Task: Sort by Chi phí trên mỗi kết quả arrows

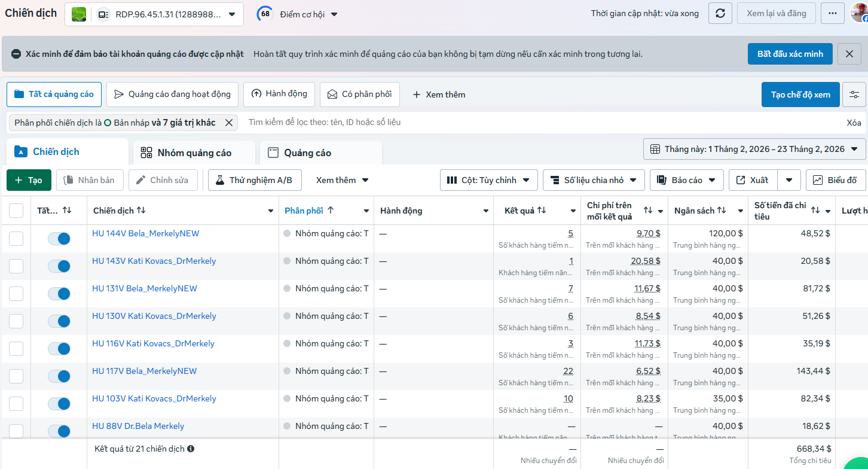Action: click(648, 211)
